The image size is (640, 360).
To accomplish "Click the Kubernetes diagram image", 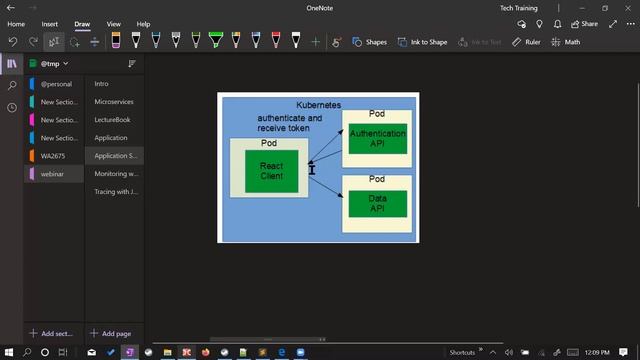I will click(x=318, y=167).
